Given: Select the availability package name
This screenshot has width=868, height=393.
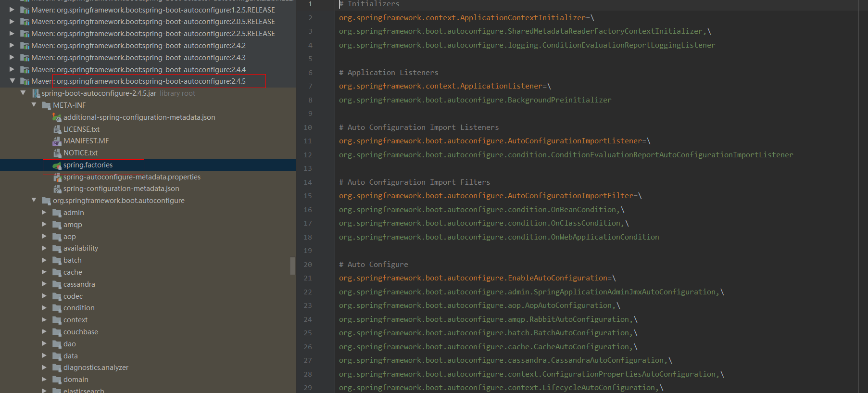Looking at the screenshot, I should coord(81,248).
